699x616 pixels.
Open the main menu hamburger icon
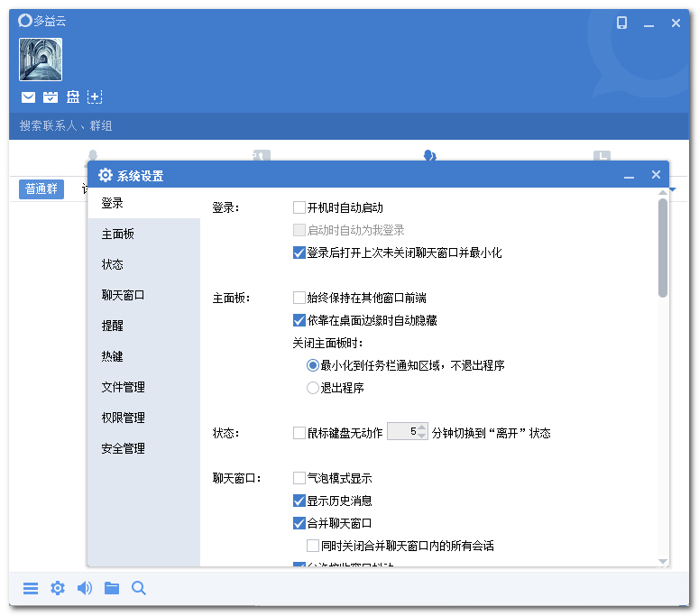tap(31, 588)
